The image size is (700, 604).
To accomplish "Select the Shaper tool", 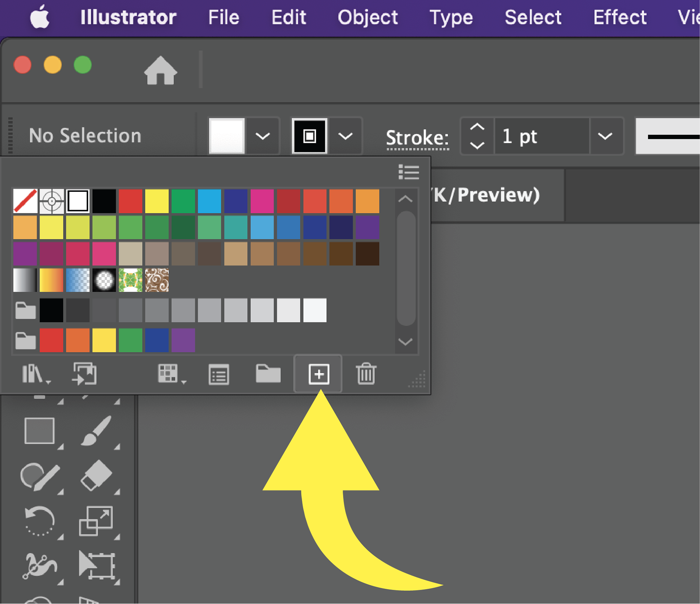I will pyautogui.click(x=40, y=477).
